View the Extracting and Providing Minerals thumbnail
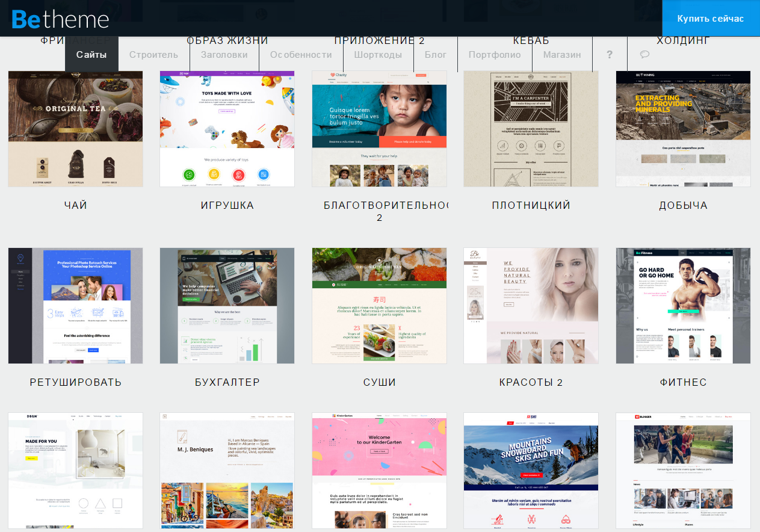 tap(683, 129)
